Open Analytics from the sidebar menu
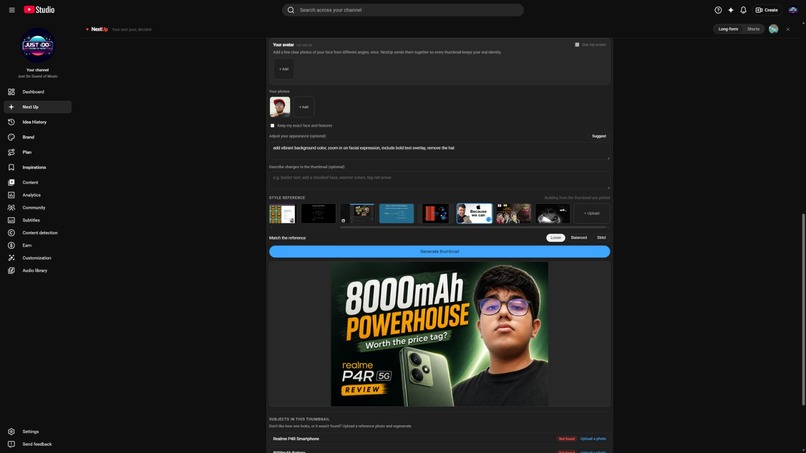Screen dimensions: 806x453 [38, 195]
